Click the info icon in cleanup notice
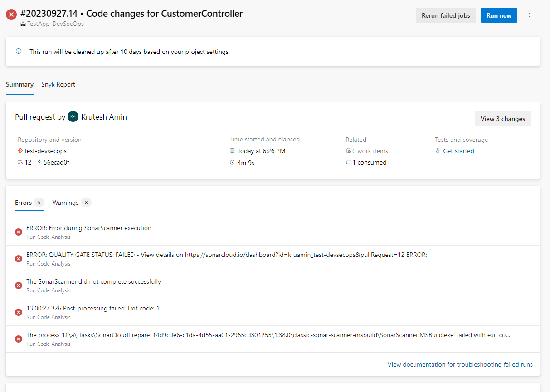The image size is (550, 392). (19, 52)
